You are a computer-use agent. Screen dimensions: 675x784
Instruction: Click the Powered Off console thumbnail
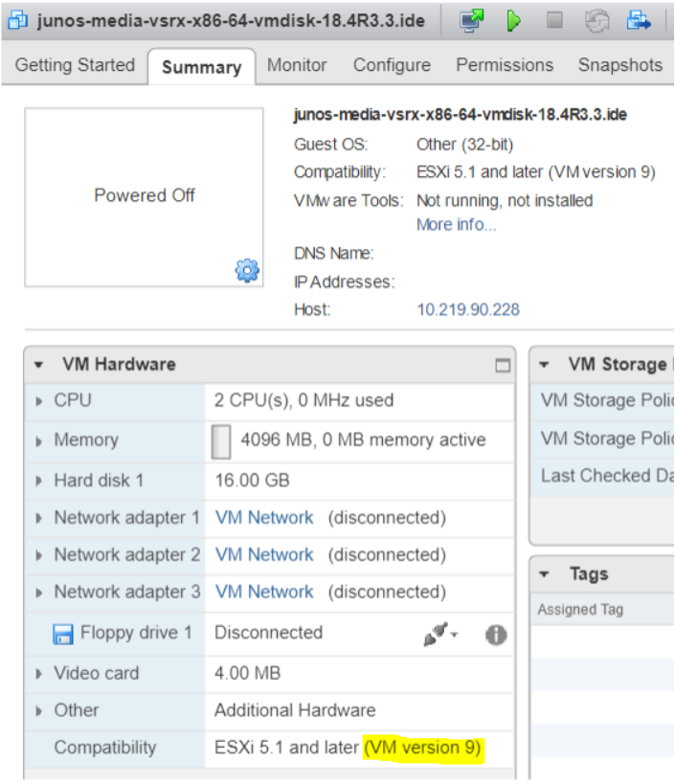[144, 197]
